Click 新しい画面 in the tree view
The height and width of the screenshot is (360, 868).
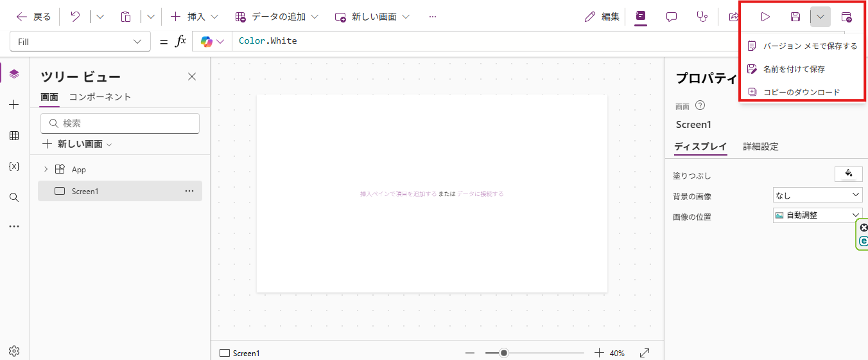tap(77, 144)
